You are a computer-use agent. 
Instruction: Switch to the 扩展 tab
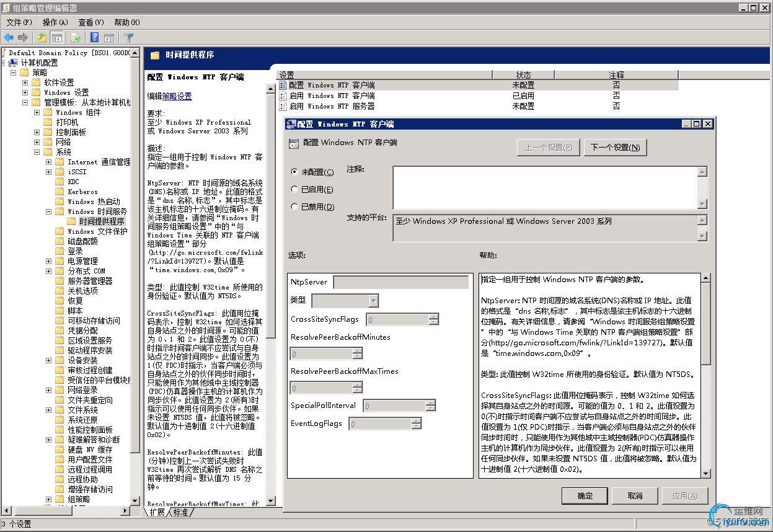pos(157,512)
